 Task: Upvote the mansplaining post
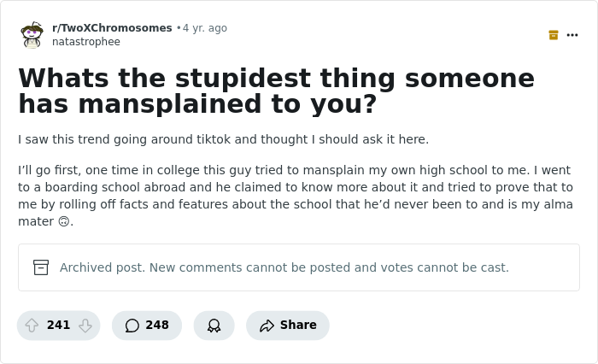pos(32,326)
